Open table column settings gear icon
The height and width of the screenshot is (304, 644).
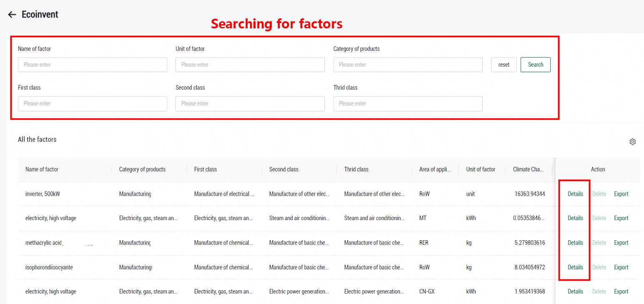[632, 142]
